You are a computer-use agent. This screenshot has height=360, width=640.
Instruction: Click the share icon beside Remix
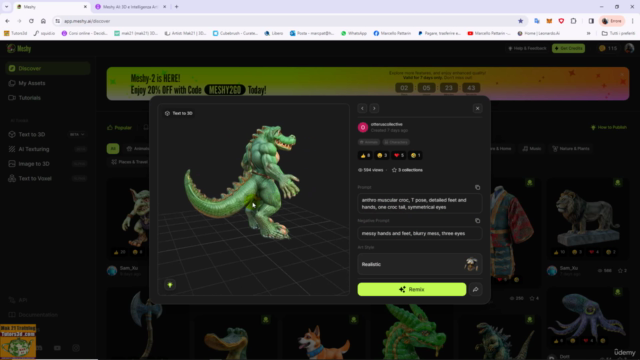[x=476, y=289]
